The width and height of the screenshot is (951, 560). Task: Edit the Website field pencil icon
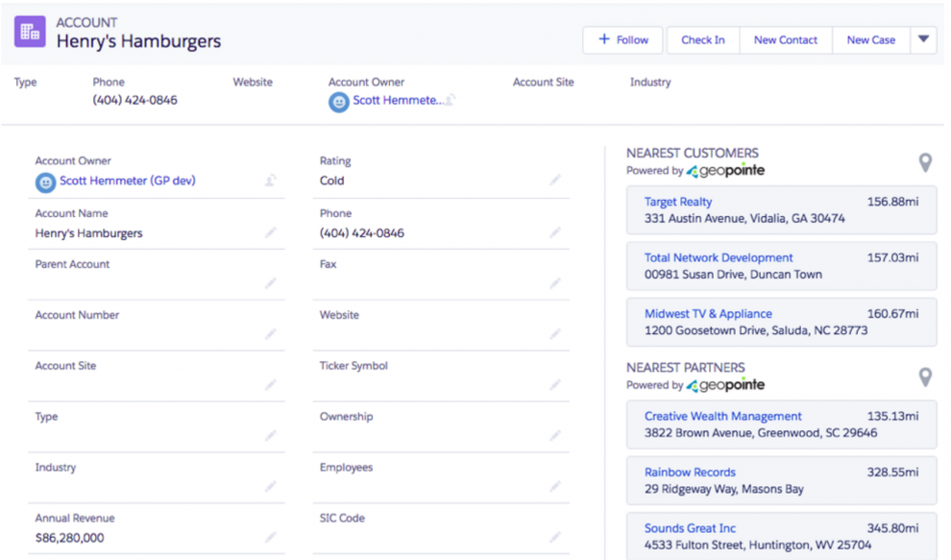[555, 334]
